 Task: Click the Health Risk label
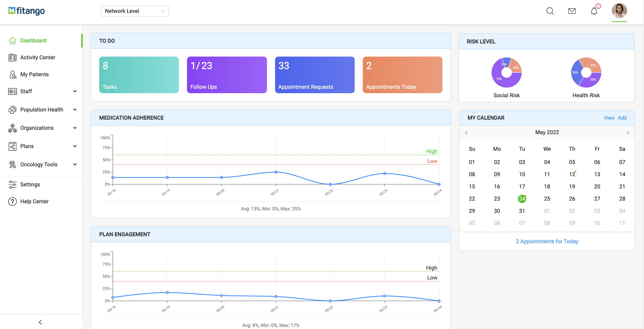[x=586, y=96]
